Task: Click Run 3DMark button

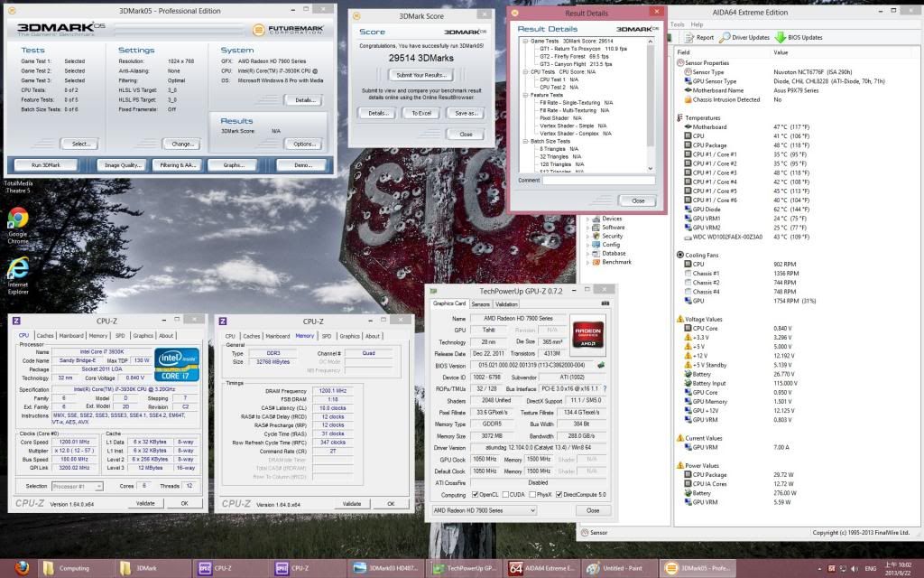Action: 46,165
